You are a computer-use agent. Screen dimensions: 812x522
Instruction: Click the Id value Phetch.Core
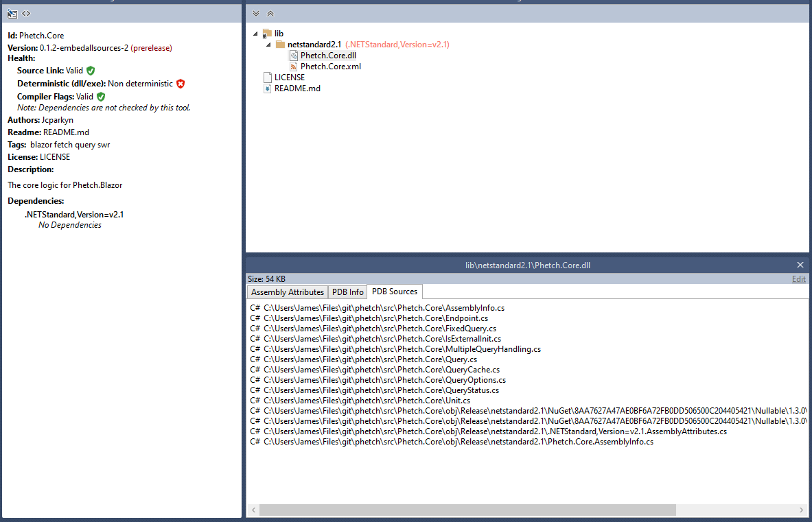(x=41, y=36)
